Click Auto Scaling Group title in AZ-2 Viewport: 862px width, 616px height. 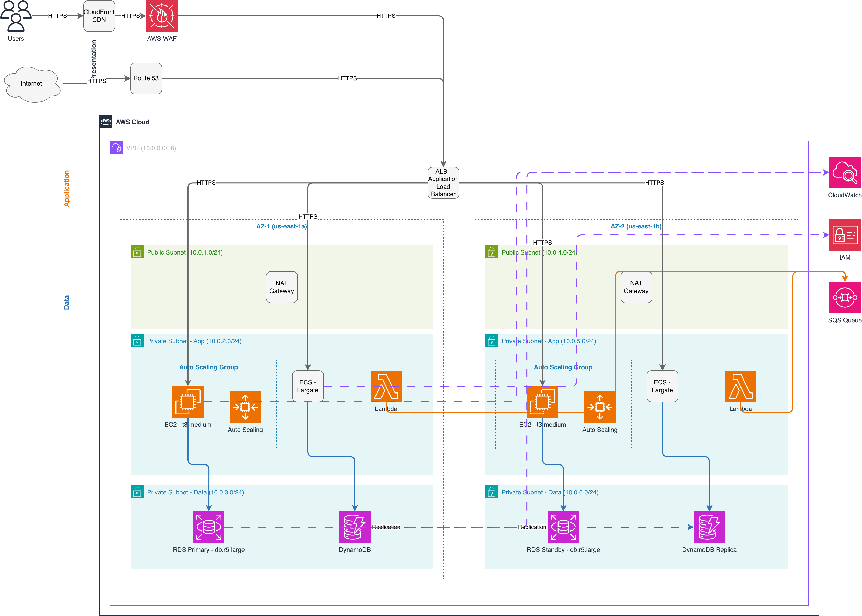pyautogui.click(x=563, y=367)
